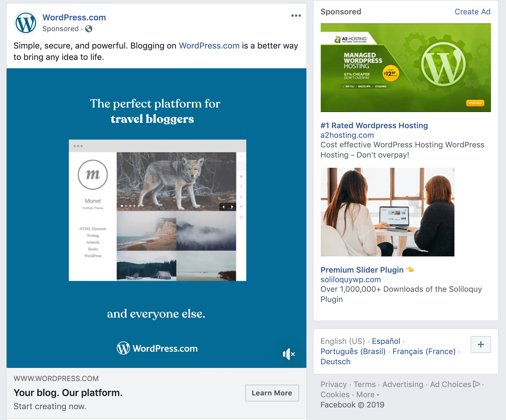Click the 'Cost effective WordPress Hosting' description
This screenshot has width=506, height=420.
click(x=402, y=150)
